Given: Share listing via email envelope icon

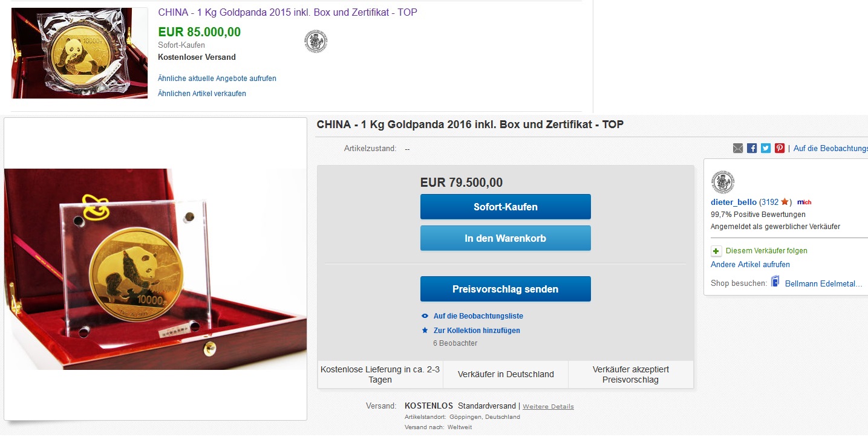Looking at the screenshot, I should pos(738,148).
